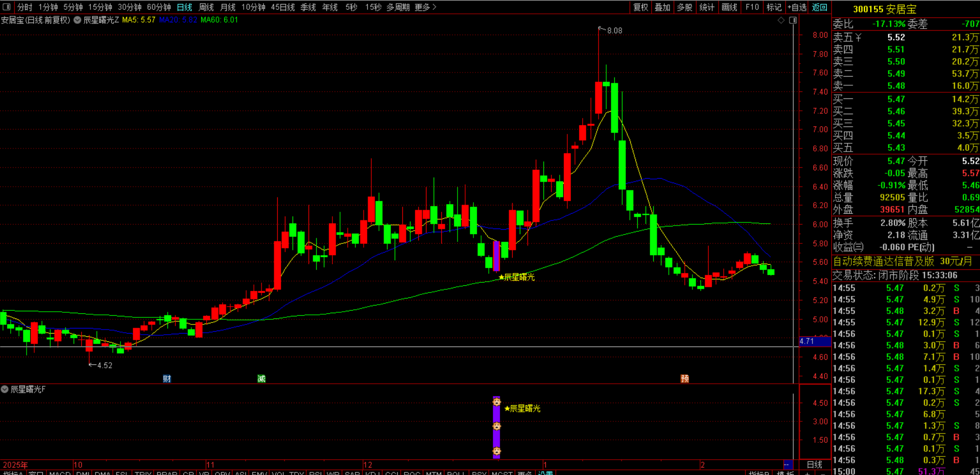Open the F10 company info
The image size is (980, 475).
(x=752, y=7)
